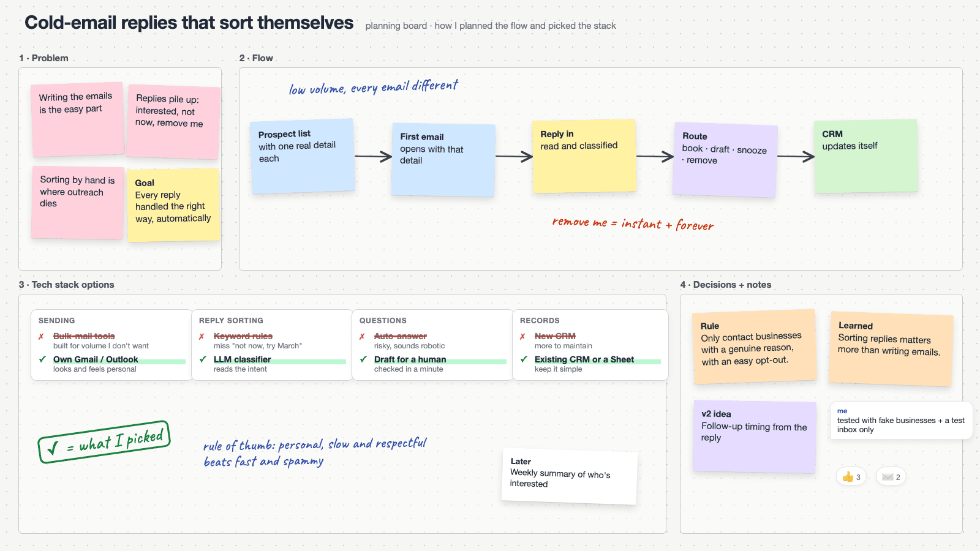
Task: Click the green check beside Own Gmail / Outlook
Action: tap(42, 359)
